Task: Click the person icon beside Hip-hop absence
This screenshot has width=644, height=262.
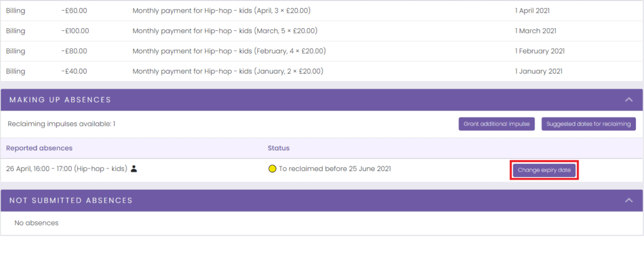Action: 133,168
